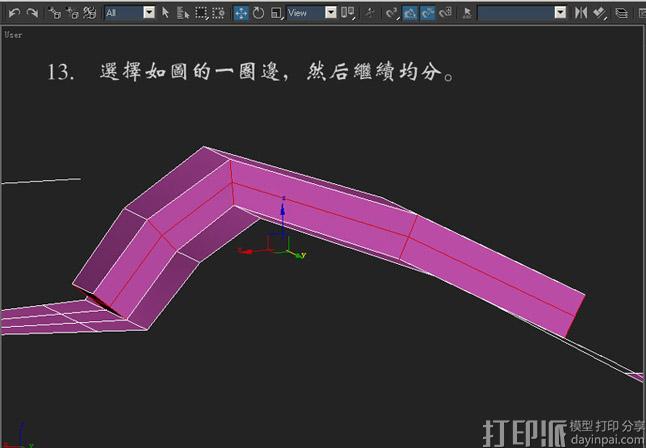Open the 'All' selection filter dropdown
This screenshot has width=646, height=448.
pos(130,13)
